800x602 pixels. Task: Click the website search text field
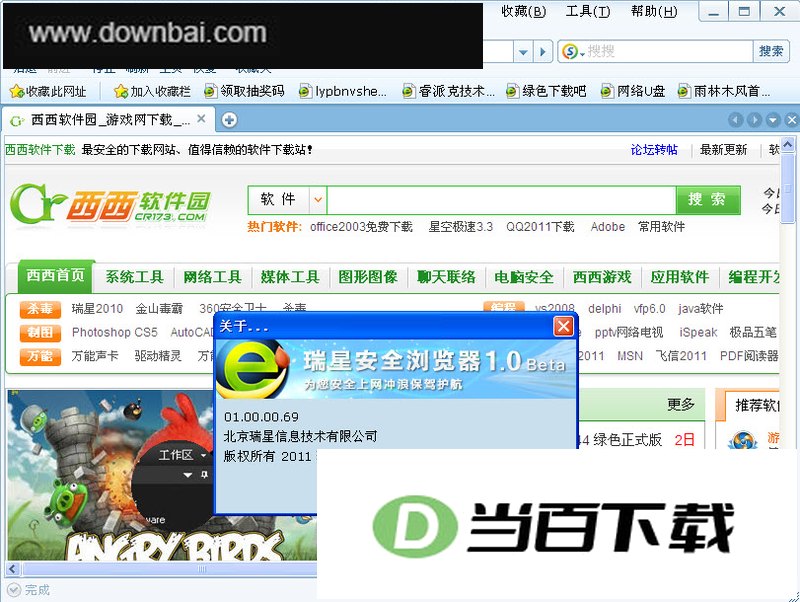pyautogui.click(x=502, y=200)
